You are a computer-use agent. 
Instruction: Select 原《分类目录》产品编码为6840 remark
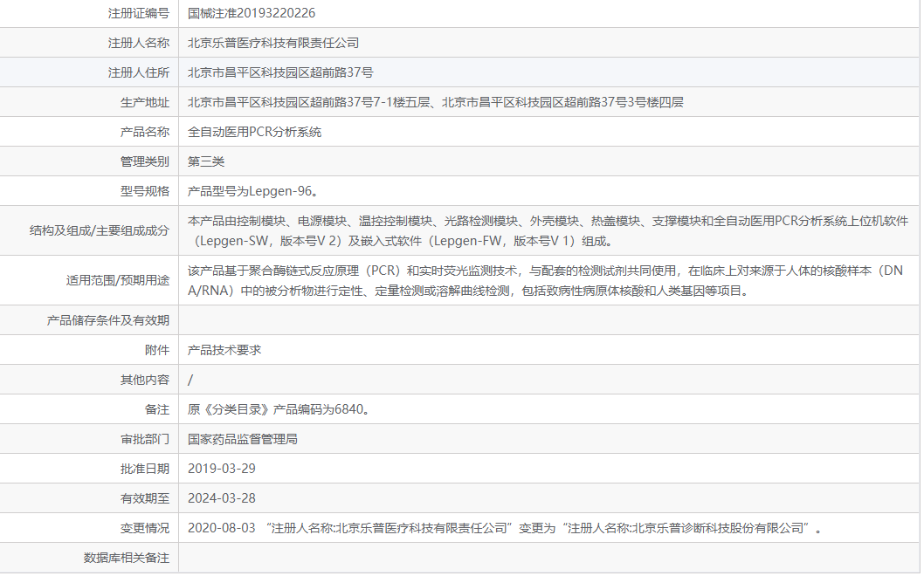(280, 409)
